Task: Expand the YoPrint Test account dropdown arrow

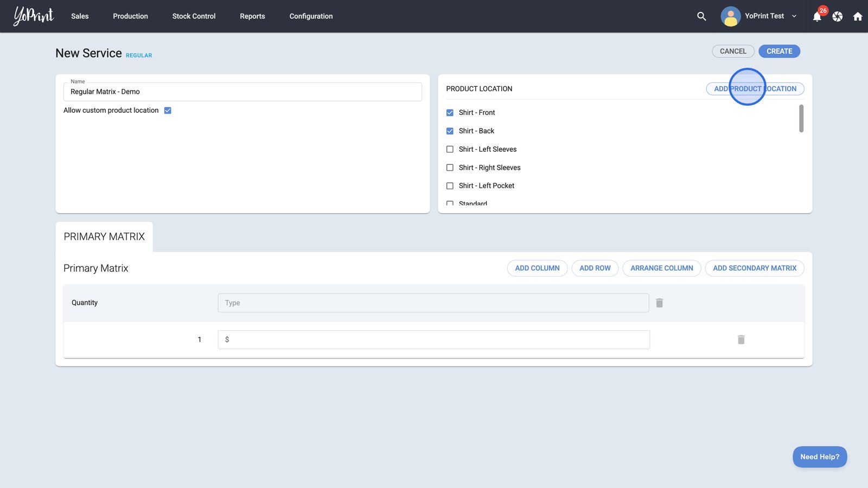Action: tap(794, 16)
